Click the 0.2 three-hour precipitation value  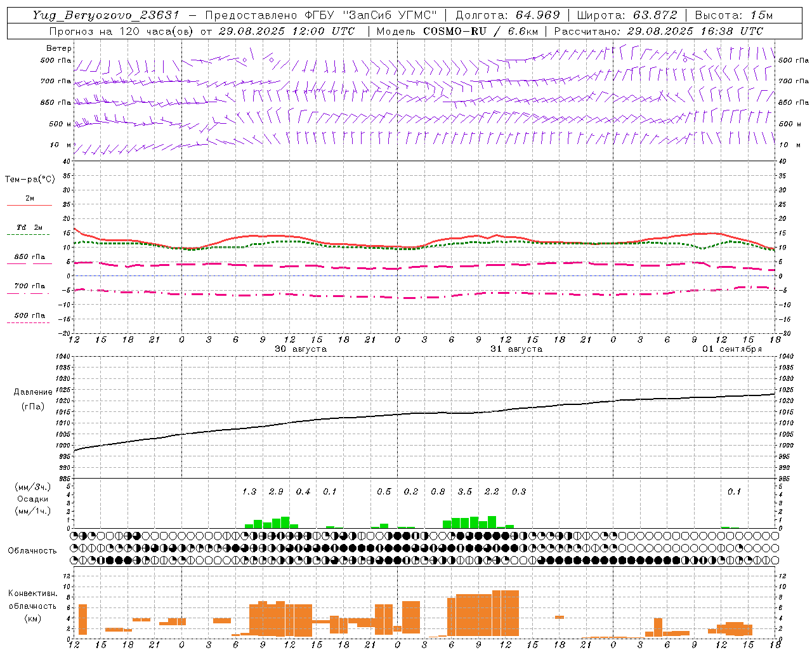coord(411,492)
